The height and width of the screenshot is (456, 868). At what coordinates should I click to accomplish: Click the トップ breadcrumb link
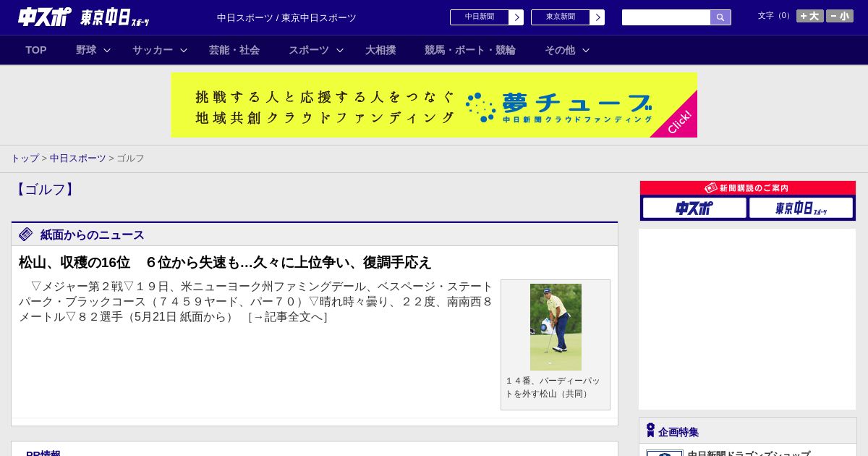25,158
